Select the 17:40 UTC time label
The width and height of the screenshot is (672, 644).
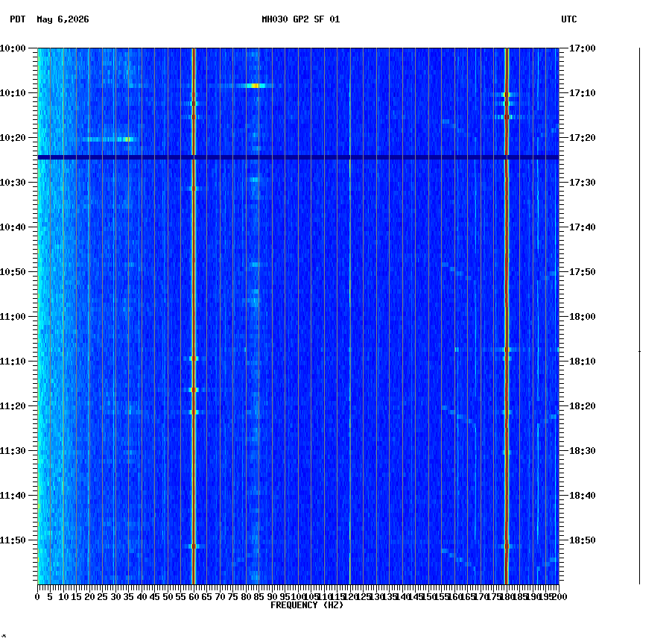tap(583, 227)
